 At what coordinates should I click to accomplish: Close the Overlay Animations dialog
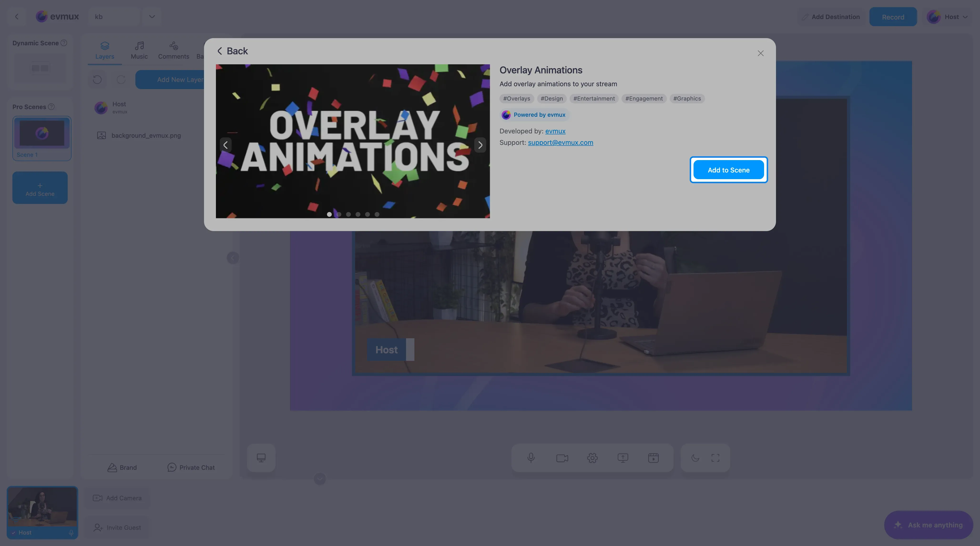coord(761,53)
